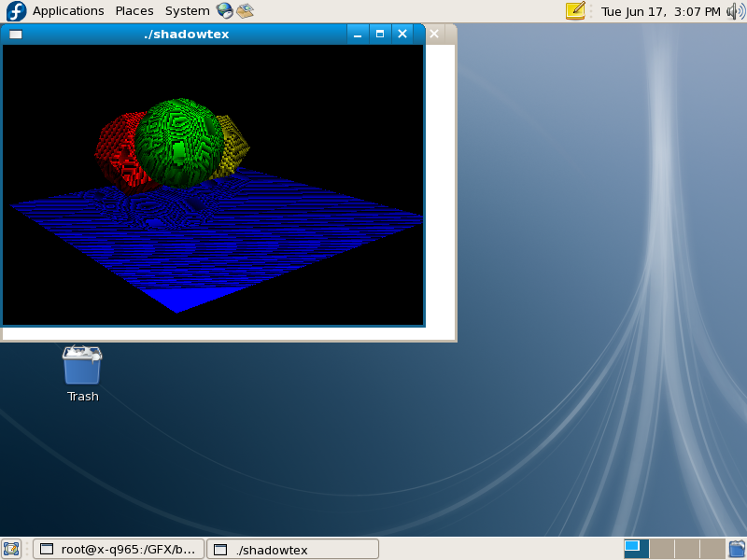Image resolution: width=747 pixels, height=560 pixels.
Task: Switch to the second workspace
Action: click(661, 549)
